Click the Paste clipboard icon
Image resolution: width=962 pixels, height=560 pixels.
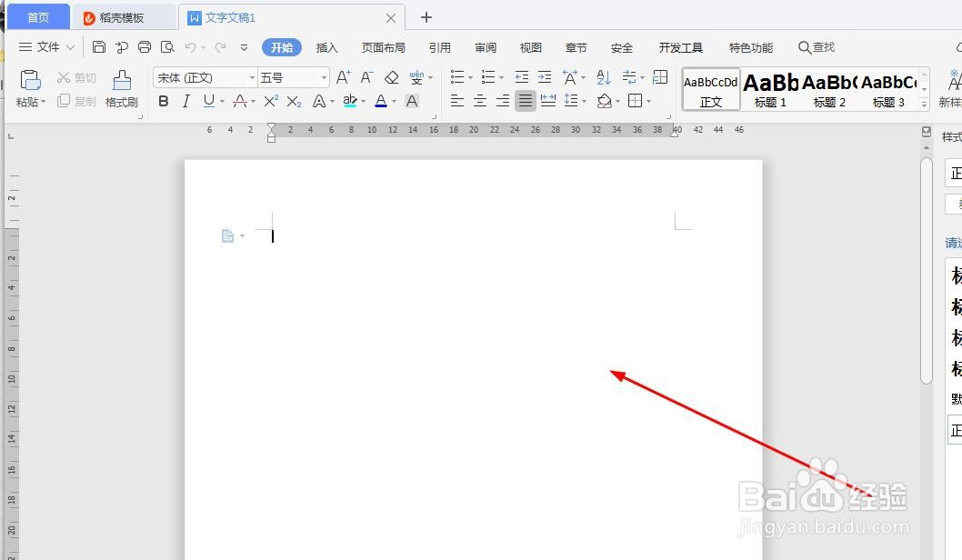click(30, 80)
